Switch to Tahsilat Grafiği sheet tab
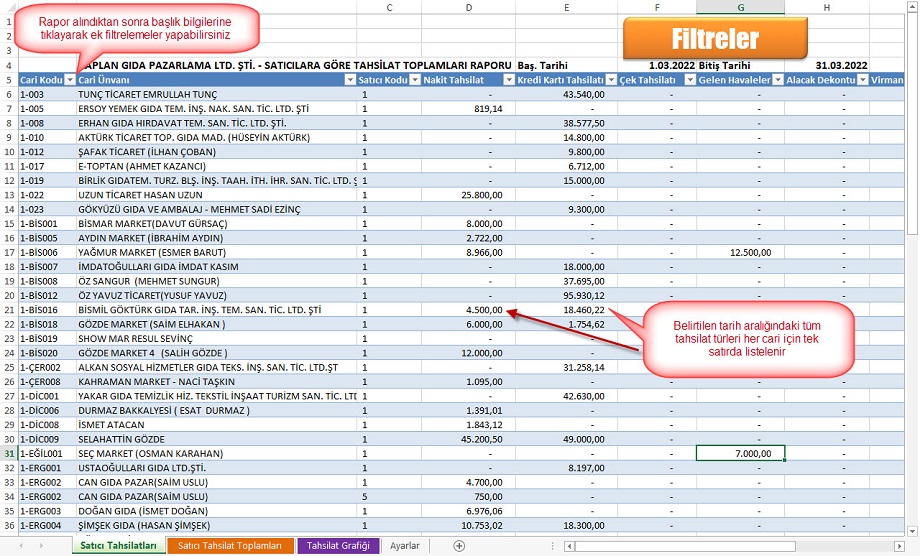The height and width of the screenshot is (556, 920). [x=338, y=545]
